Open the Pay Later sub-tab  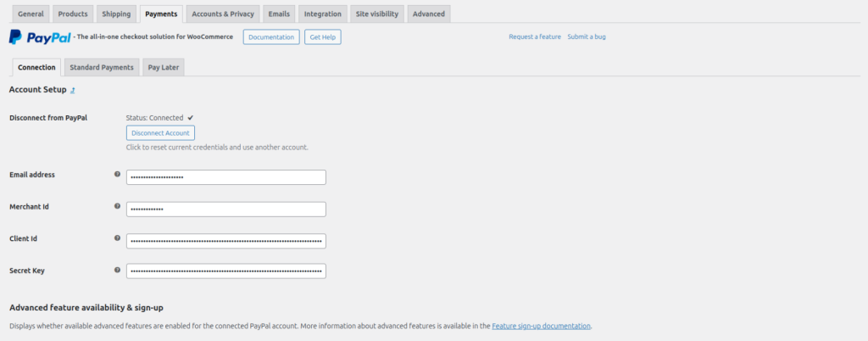(x=164, y=68)
